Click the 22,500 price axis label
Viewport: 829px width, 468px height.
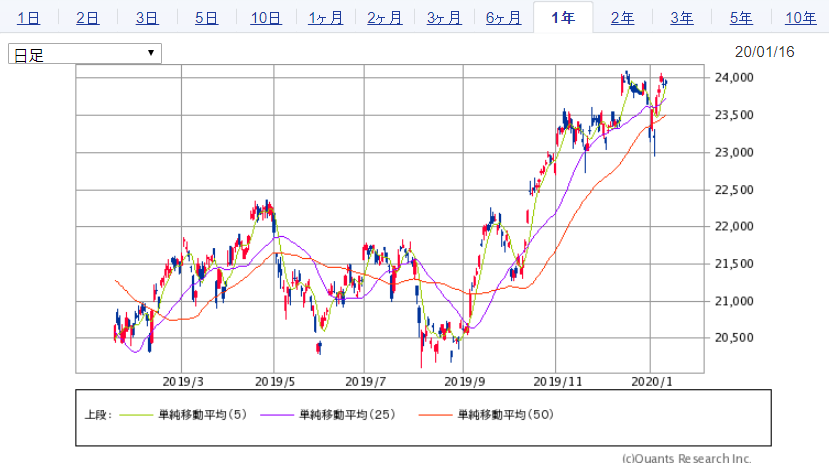[734, 190]
